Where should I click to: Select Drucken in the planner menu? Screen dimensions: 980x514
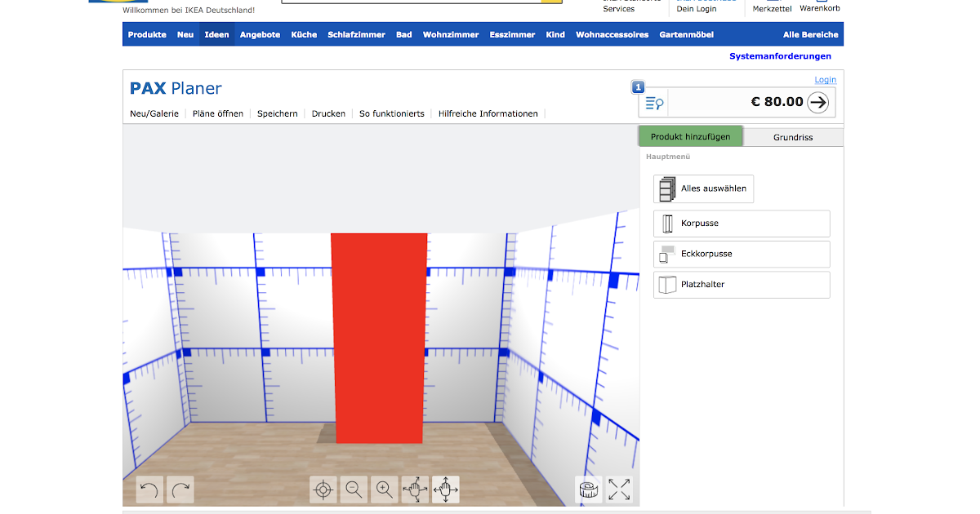pos(328,114)
